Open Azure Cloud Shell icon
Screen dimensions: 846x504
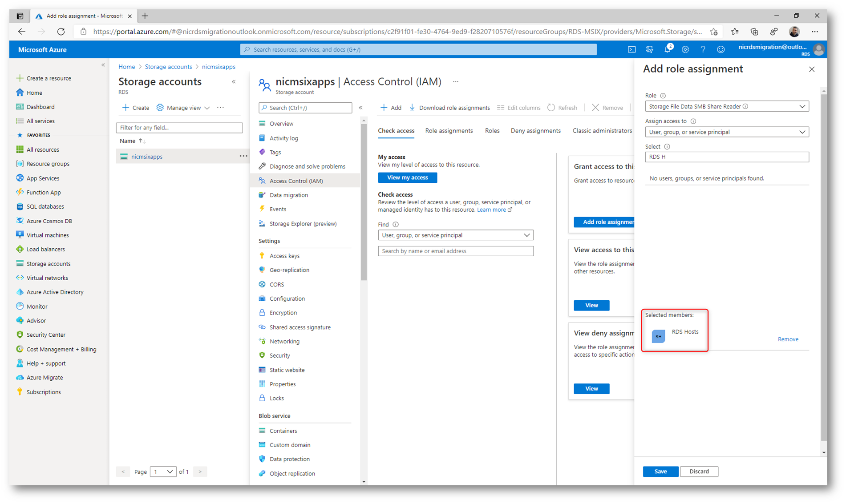(631, 49)
